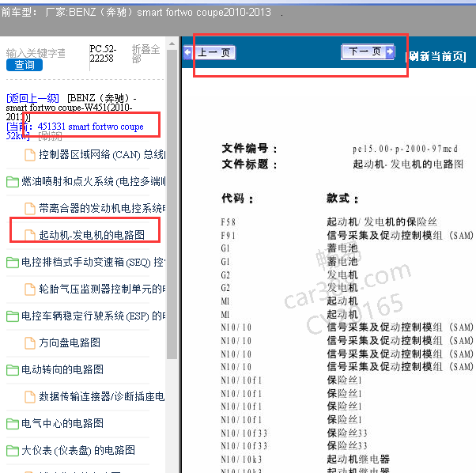Image resolution: width=476 pixels, height=473 pixels.
Task: Select 起动机-发电机的电路图 tree item
Action: coord(92,235)
